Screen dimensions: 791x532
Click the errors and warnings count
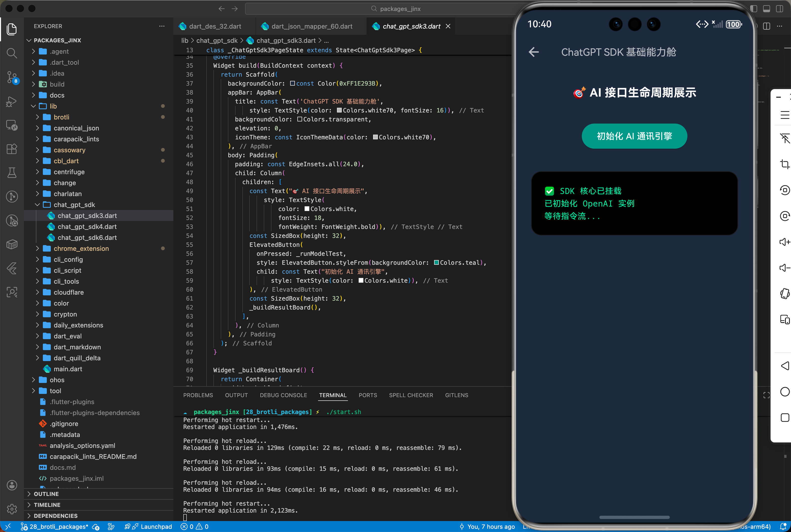(195, 527)
